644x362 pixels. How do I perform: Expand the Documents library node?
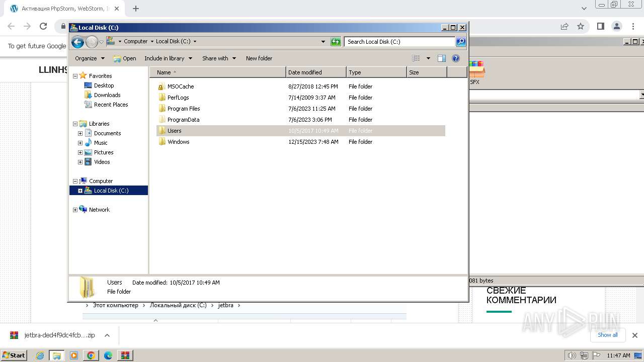(80, 133)
